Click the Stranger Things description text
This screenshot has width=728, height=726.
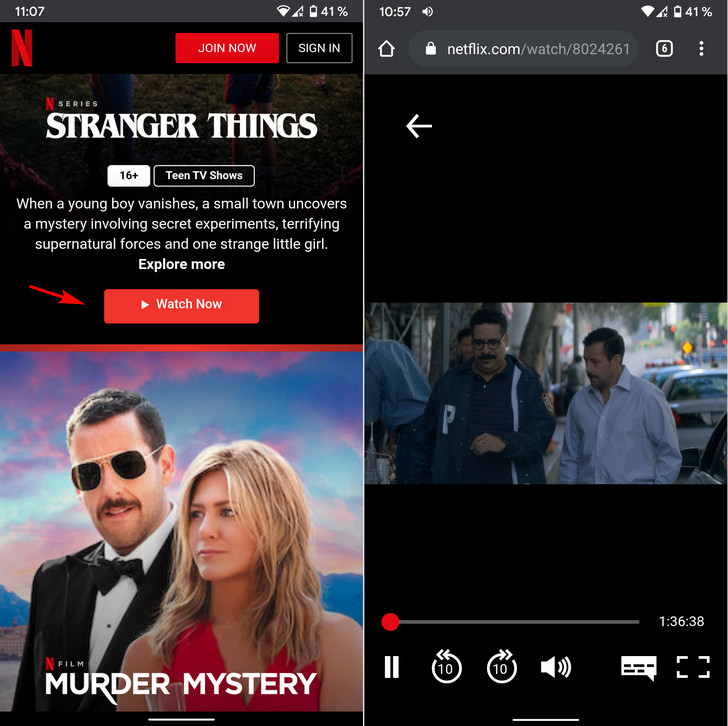pyautogui.click(x=182, y=224)
